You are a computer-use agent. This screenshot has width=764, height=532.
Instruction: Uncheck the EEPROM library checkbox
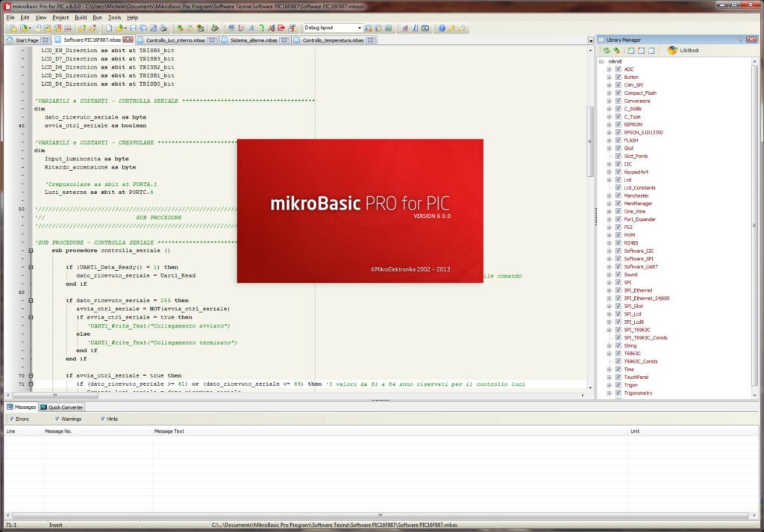click(618, 125)
